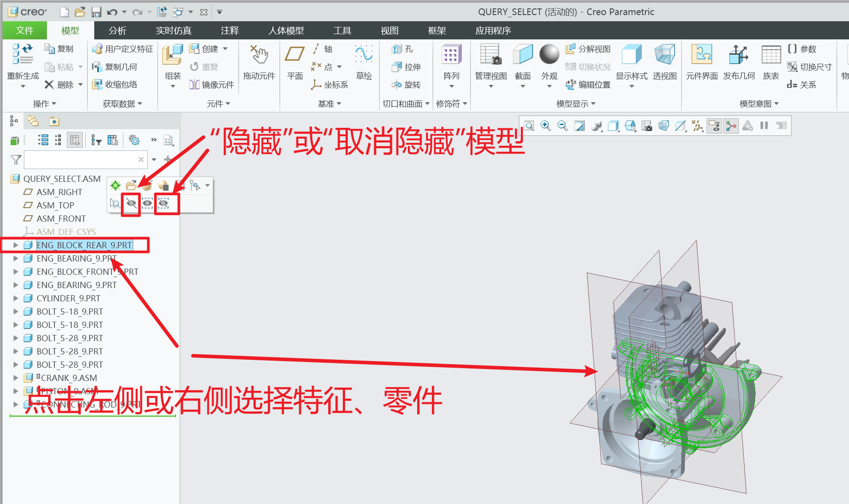Switch to the 注释 tab
Screen dimensions: 849x504
point(230,31)
